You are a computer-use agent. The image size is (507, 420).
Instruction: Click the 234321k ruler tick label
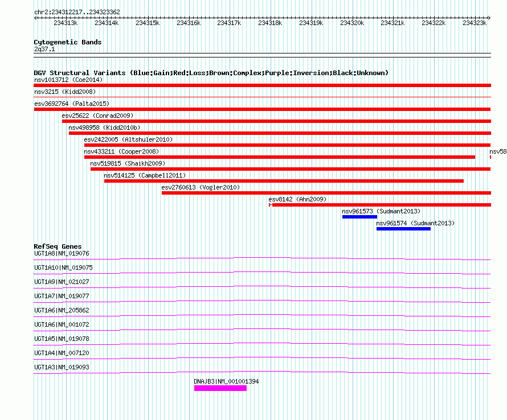tap(392, 23)
